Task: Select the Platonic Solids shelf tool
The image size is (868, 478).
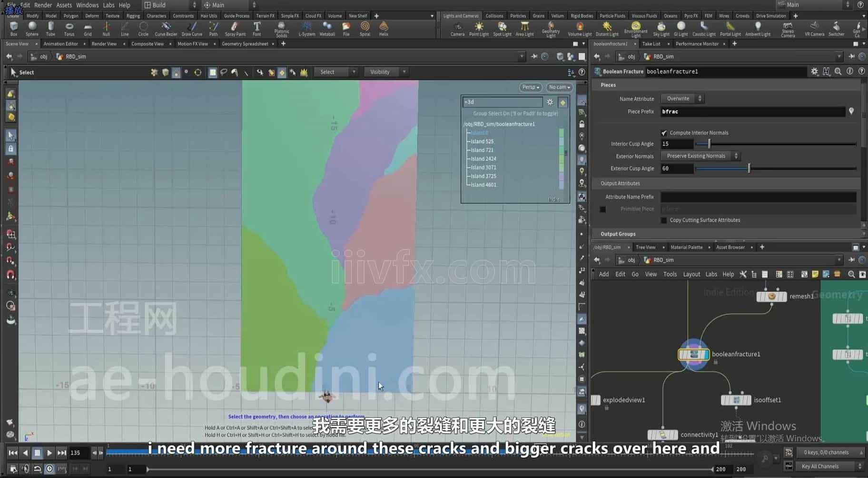Action: (x=281, y=29)
